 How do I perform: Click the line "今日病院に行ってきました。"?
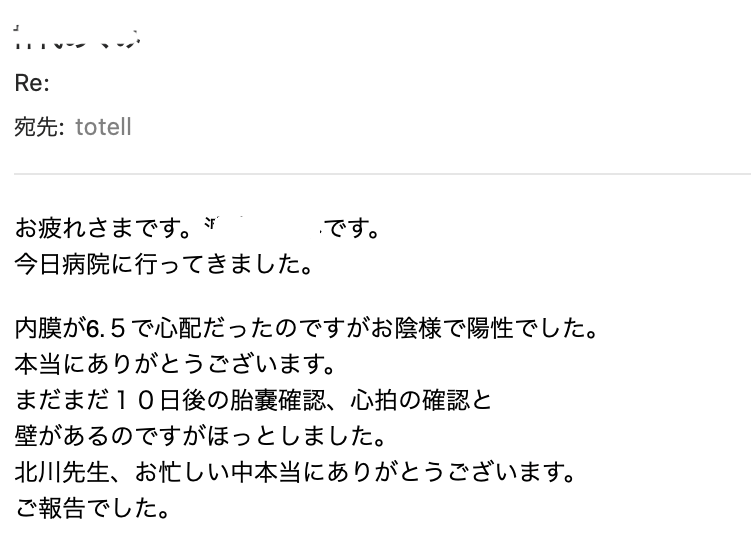(164, 264)
